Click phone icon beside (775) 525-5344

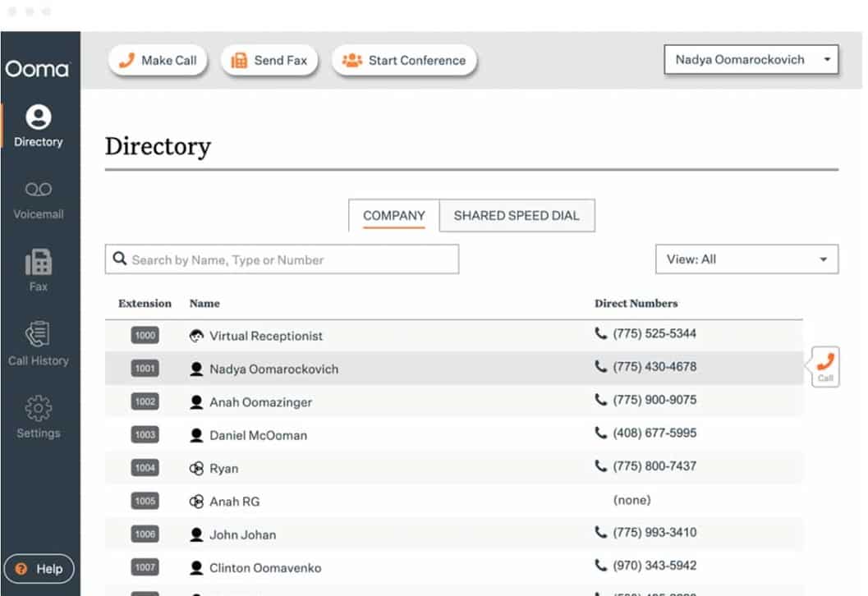tap(601, 334)
